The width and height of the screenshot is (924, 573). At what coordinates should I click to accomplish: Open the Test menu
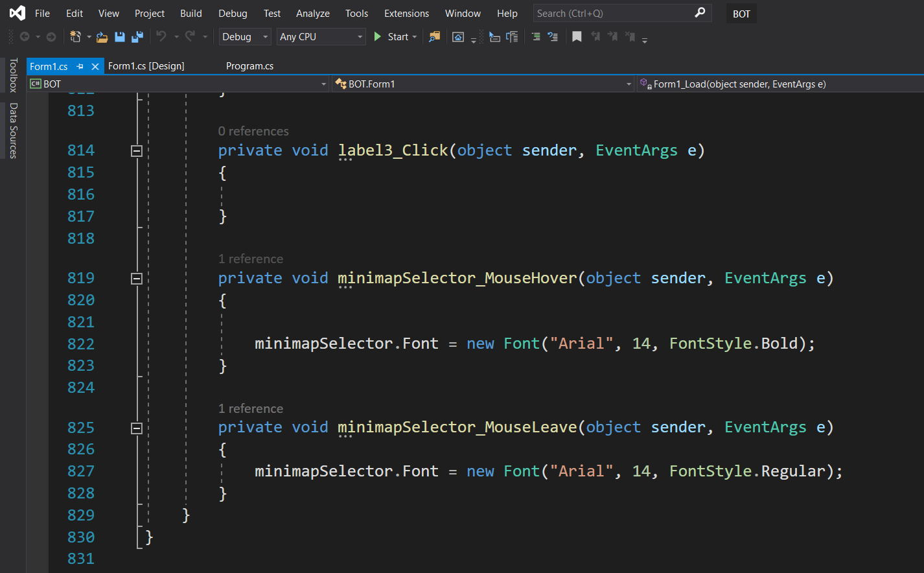click(x=272, y=13)
